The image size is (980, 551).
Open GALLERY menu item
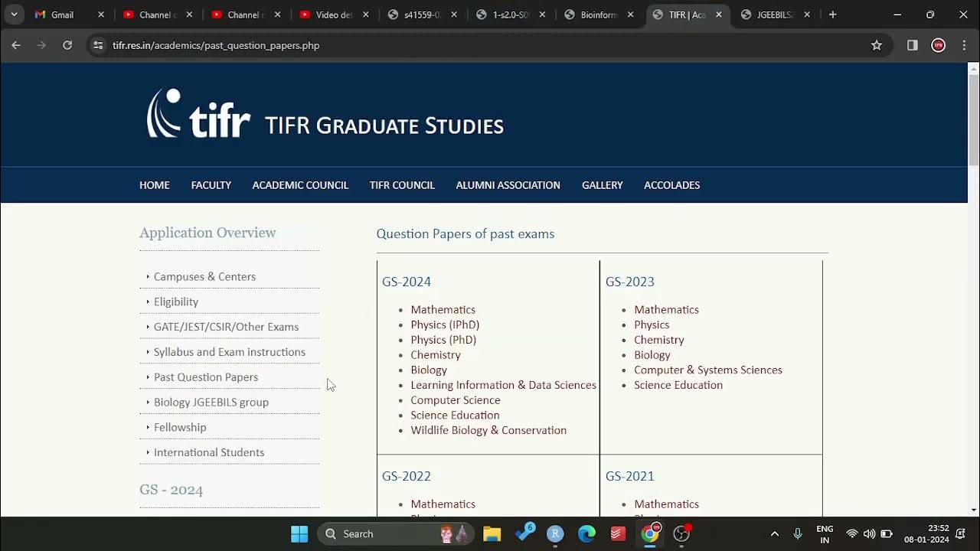coord(603,185)
